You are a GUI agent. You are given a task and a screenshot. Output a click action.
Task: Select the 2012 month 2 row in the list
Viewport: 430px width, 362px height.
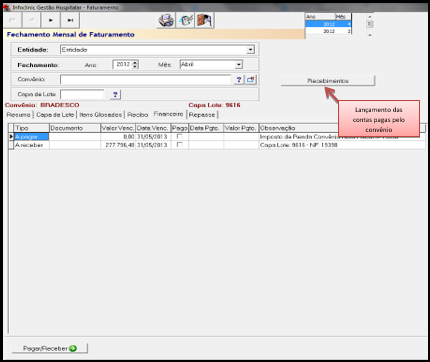tap(328, 31)
